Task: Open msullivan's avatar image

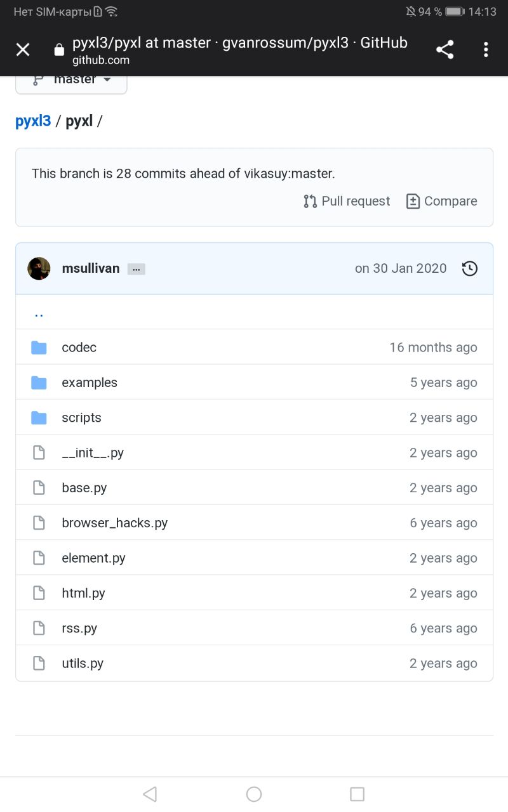Action: tap(39, 268)
